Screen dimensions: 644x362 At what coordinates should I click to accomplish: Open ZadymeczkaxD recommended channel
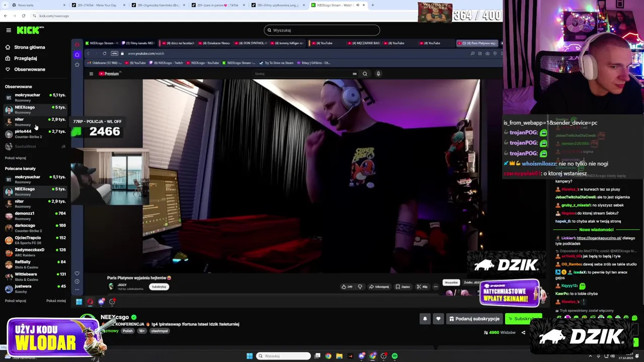(35, 252)
